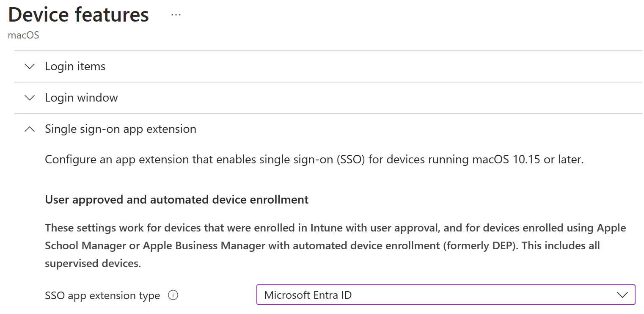
Task: Click the macOS platform label
Action: (x=23, y=35)
